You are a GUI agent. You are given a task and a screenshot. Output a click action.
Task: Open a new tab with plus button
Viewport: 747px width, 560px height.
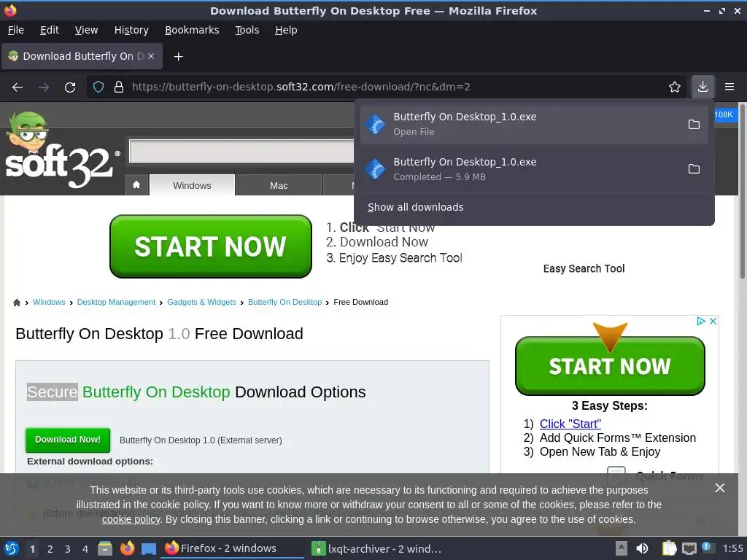pos(178,57)
